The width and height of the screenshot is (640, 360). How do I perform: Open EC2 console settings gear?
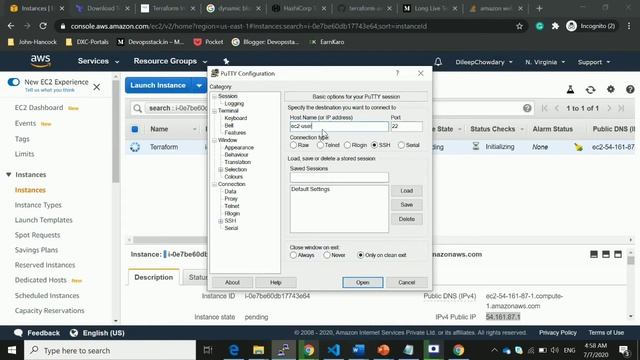610,89
